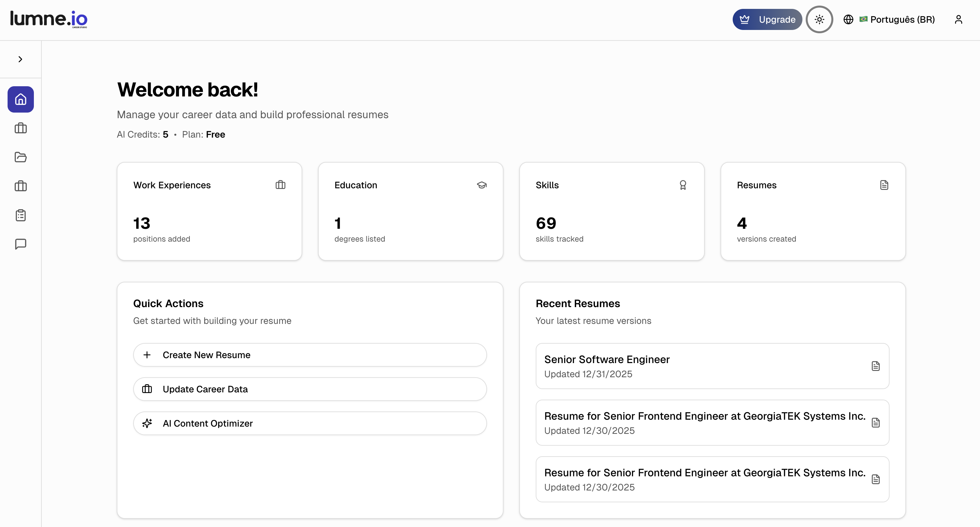Launch AI Content Optimizer
The width and height of the screenshot is (980, 527).
[310, 423]
